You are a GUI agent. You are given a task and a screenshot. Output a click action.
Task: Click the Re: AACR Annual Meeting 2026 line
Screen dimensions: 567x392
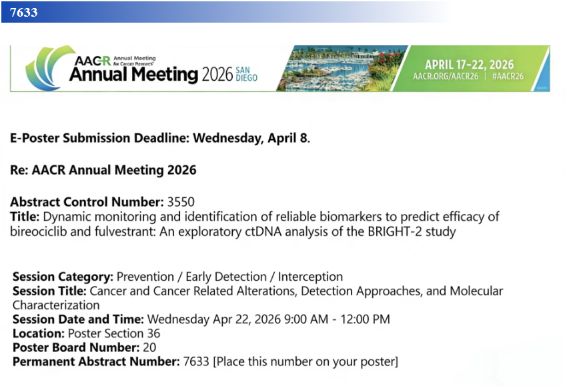point(103,170)
